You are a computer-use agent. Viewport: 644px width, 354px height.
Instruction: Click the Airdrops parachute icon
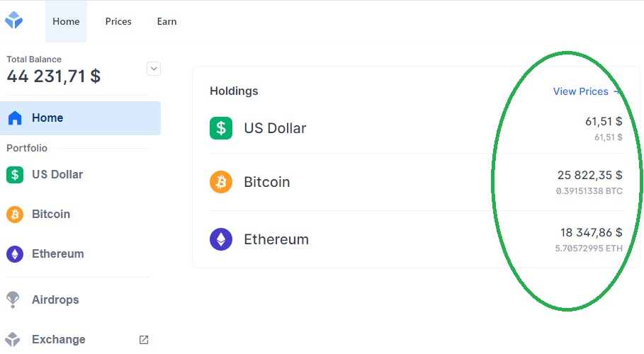click(x=13, y=299)
